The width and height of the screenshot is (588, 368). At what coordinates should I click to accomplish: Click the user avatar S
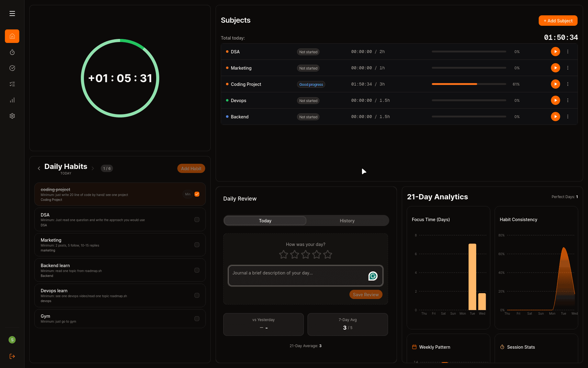pyautogui.click(x=12, y=340)
